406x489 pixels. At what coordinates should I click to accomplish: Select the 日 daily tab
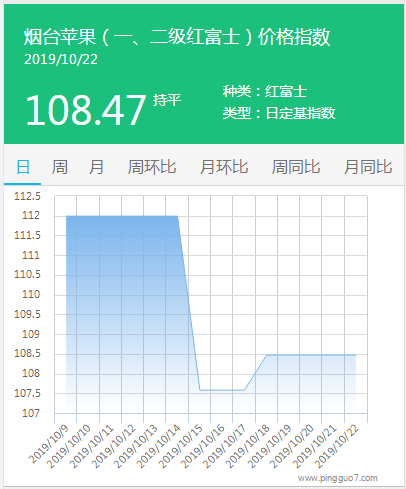[23, 167]
